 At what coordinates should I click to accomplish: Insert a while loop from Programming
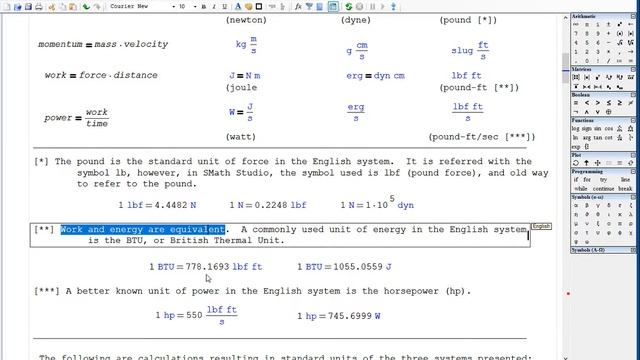581,189
